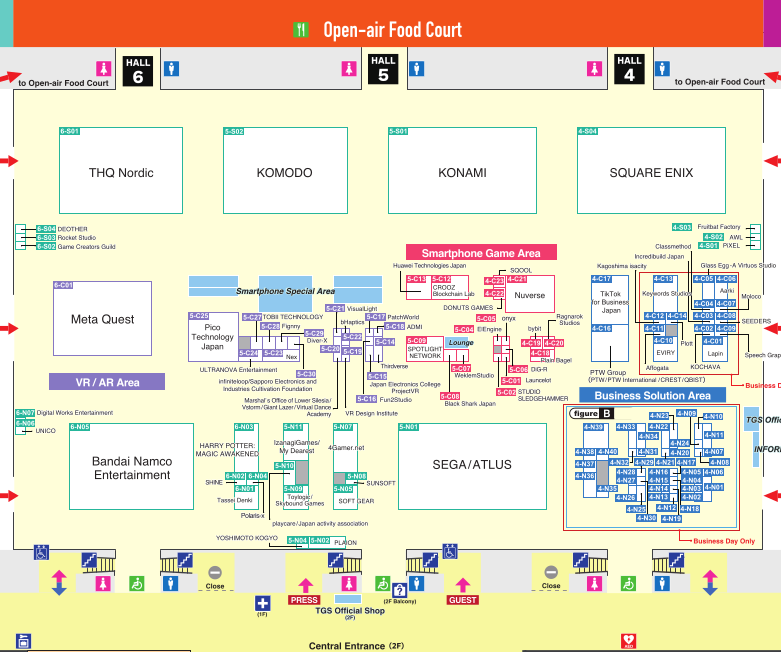Click the pink arrow above the GUEST label
Image resolution: width=781 pixels, height=652 pixels.
tap(463, 585)
